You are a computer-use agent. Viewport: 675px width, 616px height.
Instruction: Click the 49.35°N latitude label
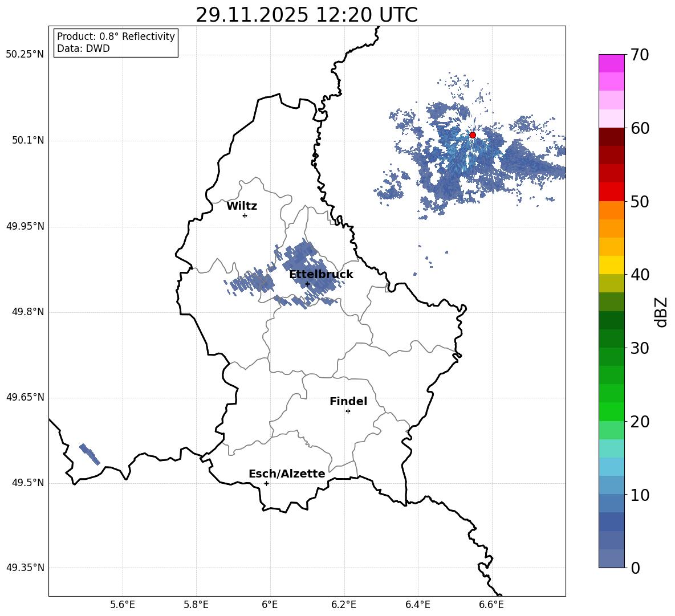coord(25,568)
